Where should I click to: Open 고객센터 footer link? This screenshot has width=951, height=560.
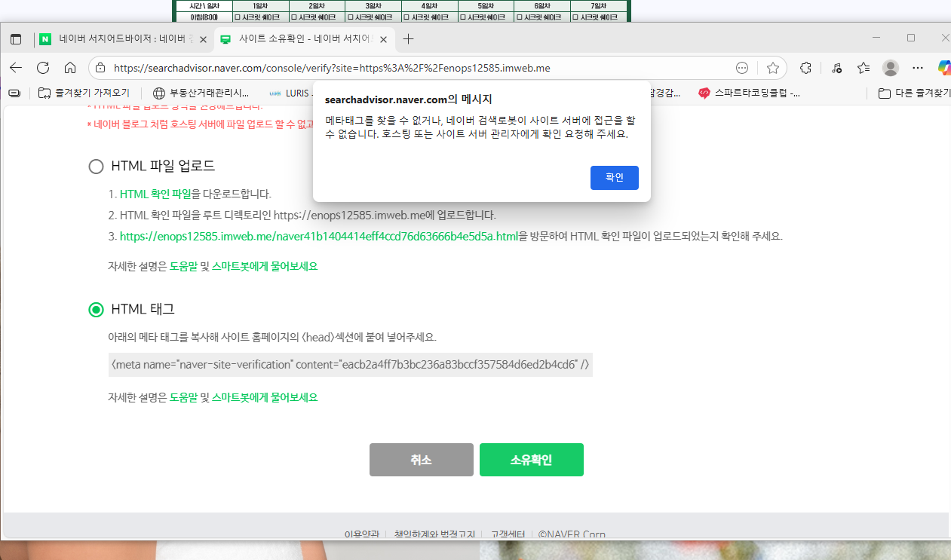508,534
